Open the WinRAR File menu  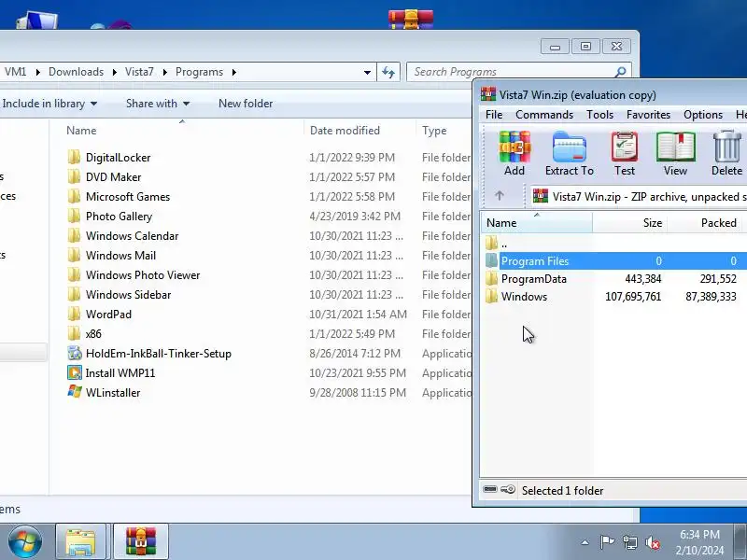point(494,115)
